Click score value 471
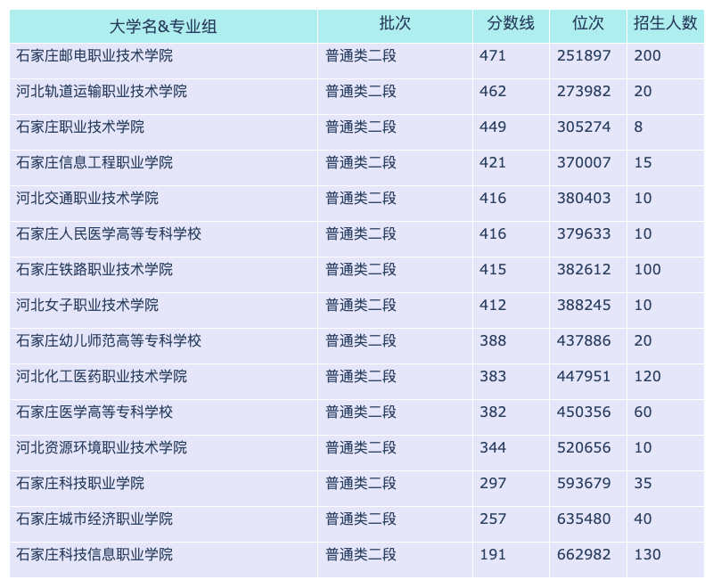This screenshot has height=588, width=713. point(493,55)
